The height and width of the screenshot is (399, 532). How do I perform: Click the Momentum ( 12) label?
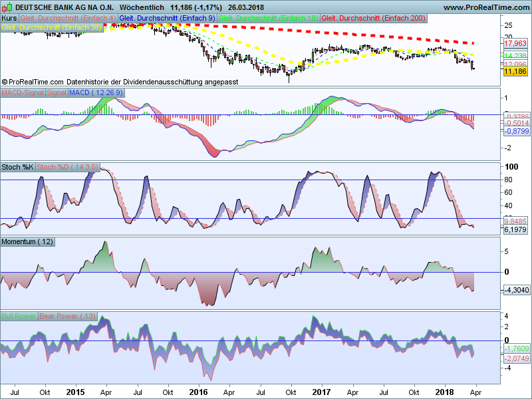[x=27, y=242]
